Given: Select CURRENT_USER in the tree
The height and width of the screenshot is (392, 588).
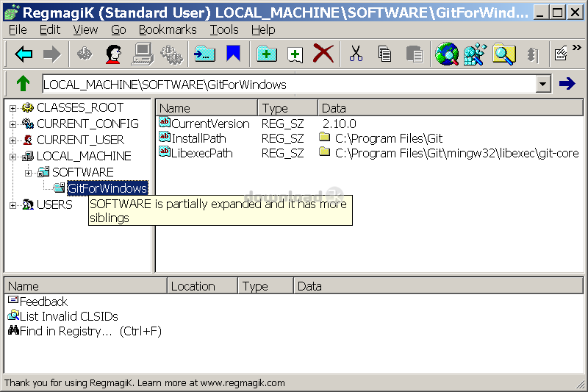Looking at the screenshot, I should point(80,140).
